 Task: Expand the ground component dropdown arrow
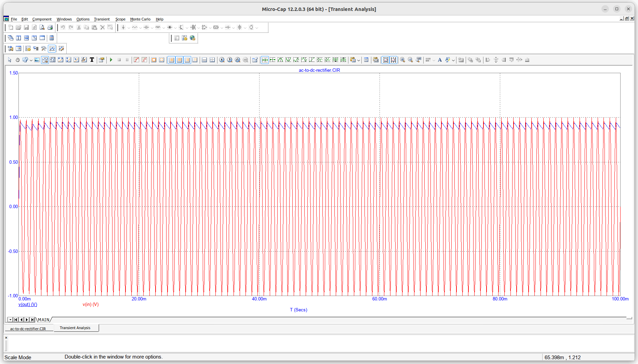point(129,28)
